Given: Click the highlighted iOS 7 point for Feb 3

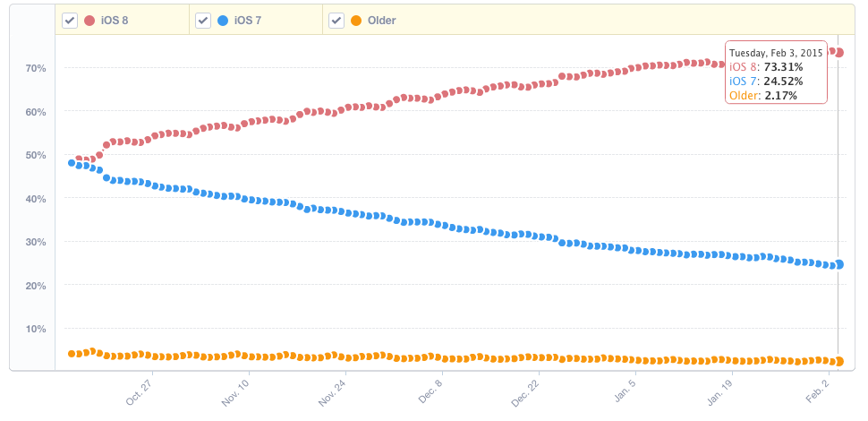Looking at the screenshot, I should click(x=838, y=264).
